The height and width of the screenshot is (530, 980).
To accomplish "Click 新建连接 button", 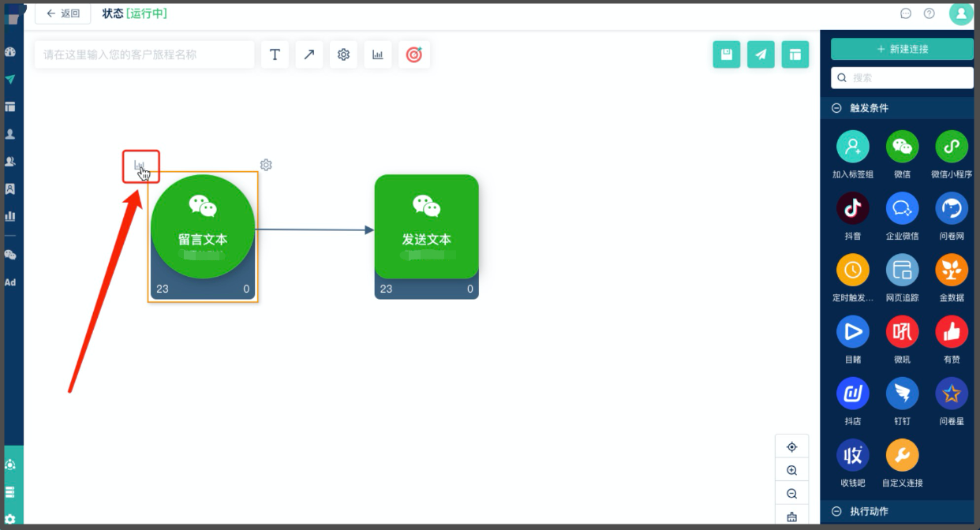I will (902, 49).
